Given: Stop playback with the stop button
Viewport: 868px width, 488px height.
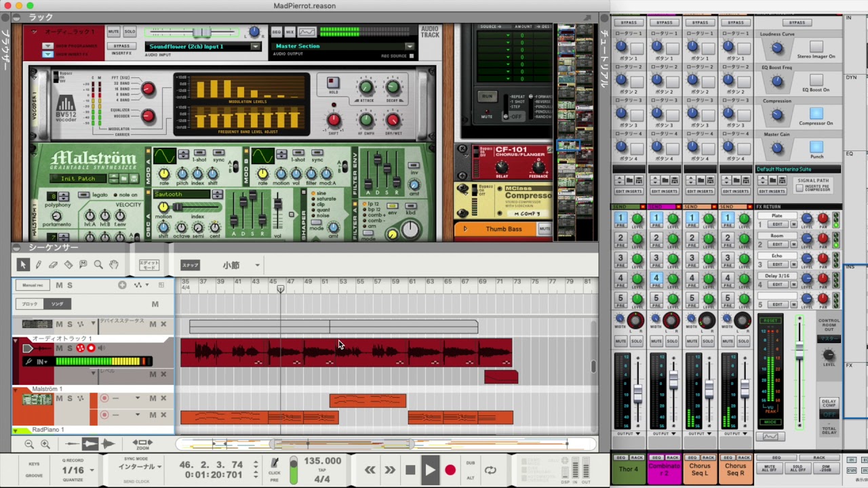Looking at the screenshot, I should point(410,470).
